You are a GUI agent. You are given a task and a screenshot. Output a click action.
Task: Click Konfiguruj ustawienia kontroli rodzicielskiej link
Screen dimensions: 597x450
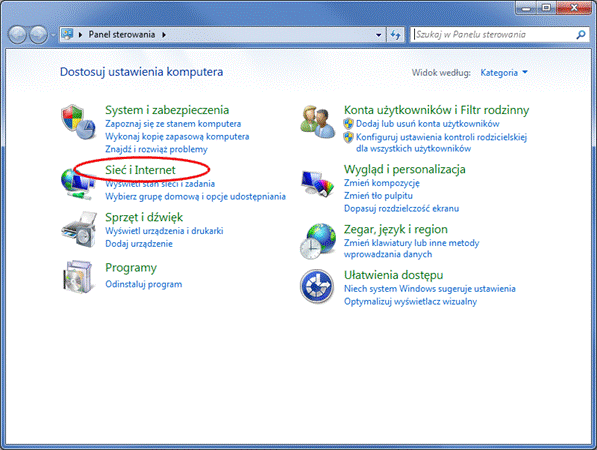tap(441, 143)
